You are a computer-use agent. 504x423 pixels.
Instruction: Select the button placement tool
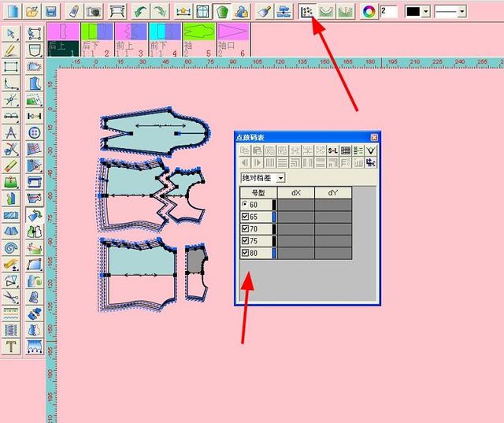point(35,133)
